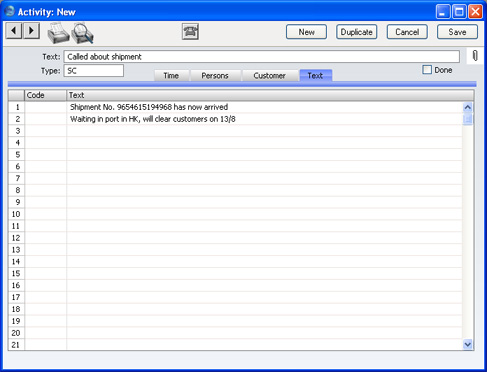Click the Type field containing SC
Viewport: 487px width, 372px height.
pyautogui.click(x=94, y=71)
